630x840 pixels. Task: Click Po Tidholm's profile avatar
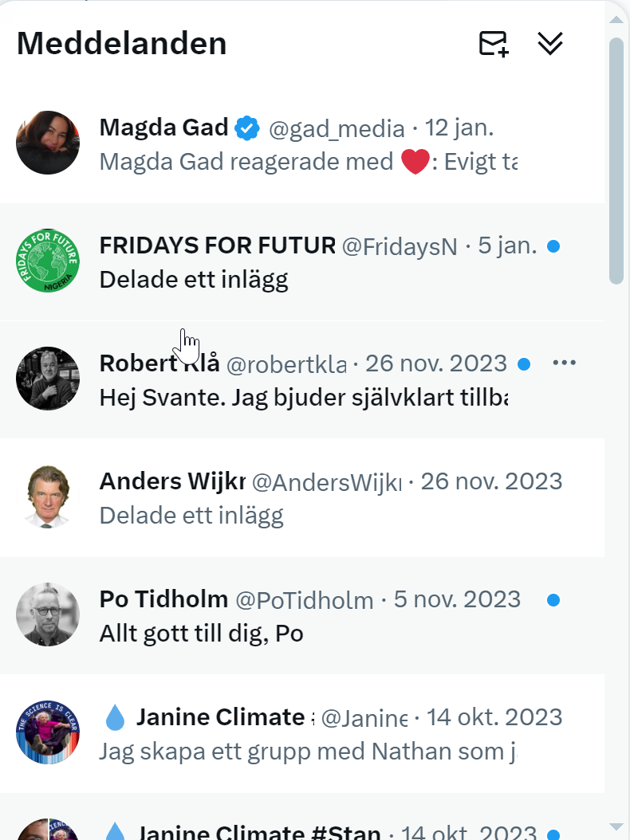(48, 614)
